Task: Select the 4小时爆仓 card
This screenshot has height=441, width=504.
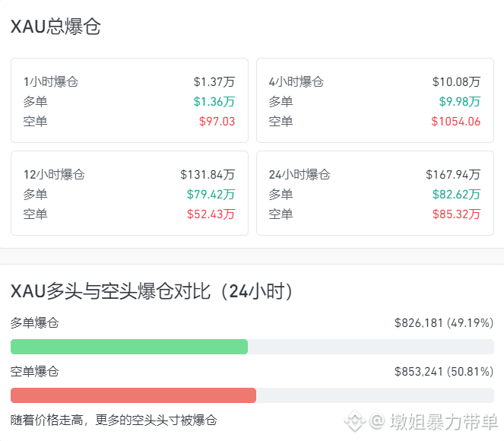Action: point(375,100)
